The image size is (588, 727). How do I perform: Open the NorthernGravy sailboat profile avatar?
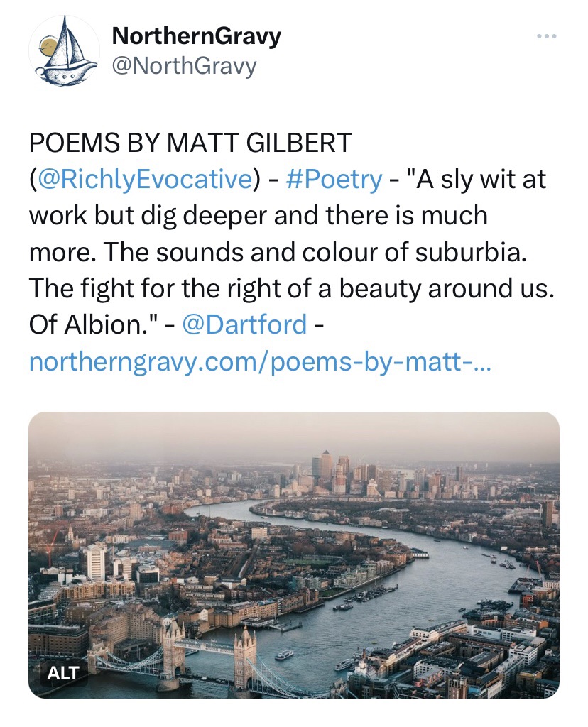click(x=64, y=51)
